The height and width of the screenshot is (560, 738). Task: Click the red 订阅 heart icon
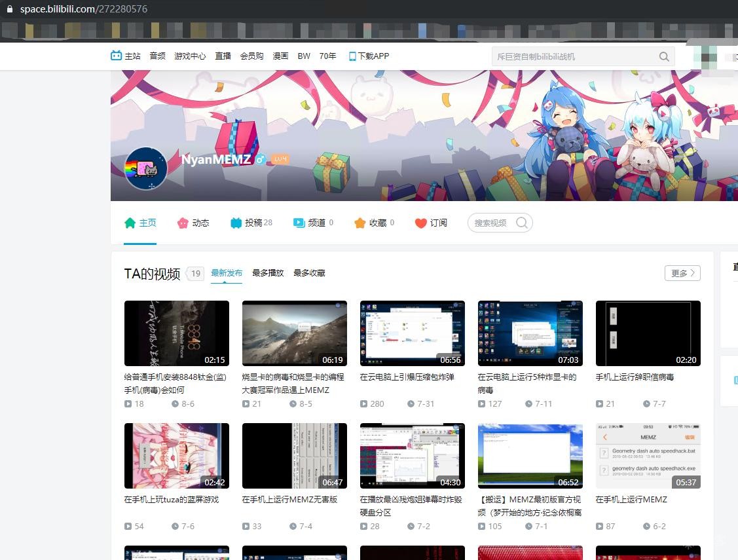click(x=421, y=223)
